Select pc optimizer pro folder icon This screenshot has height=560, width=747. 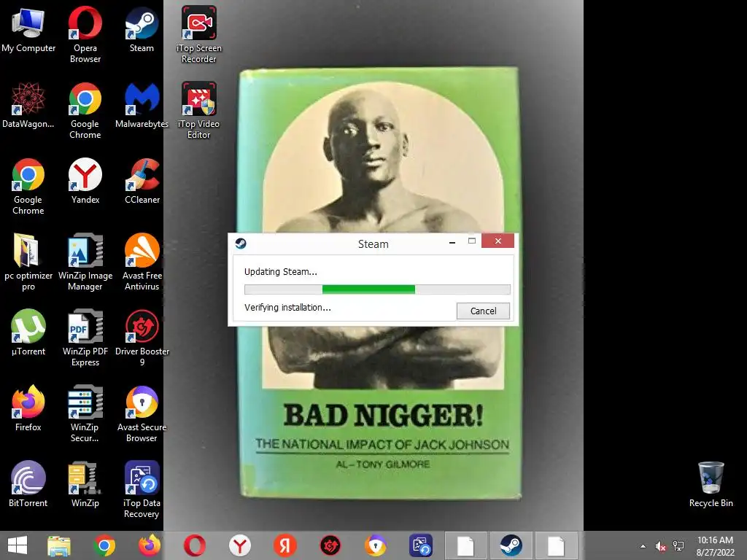pos(28,262)
